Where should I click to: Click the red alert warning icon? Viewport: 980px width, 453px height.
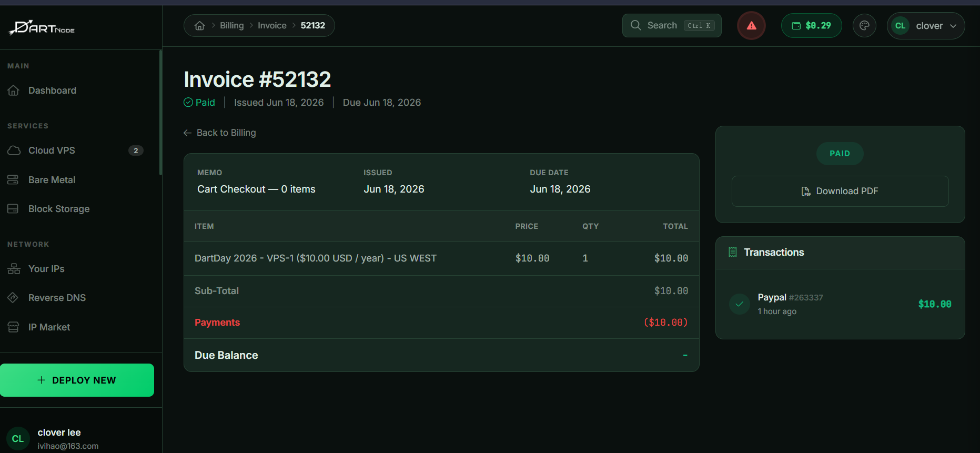click(751, 26)
